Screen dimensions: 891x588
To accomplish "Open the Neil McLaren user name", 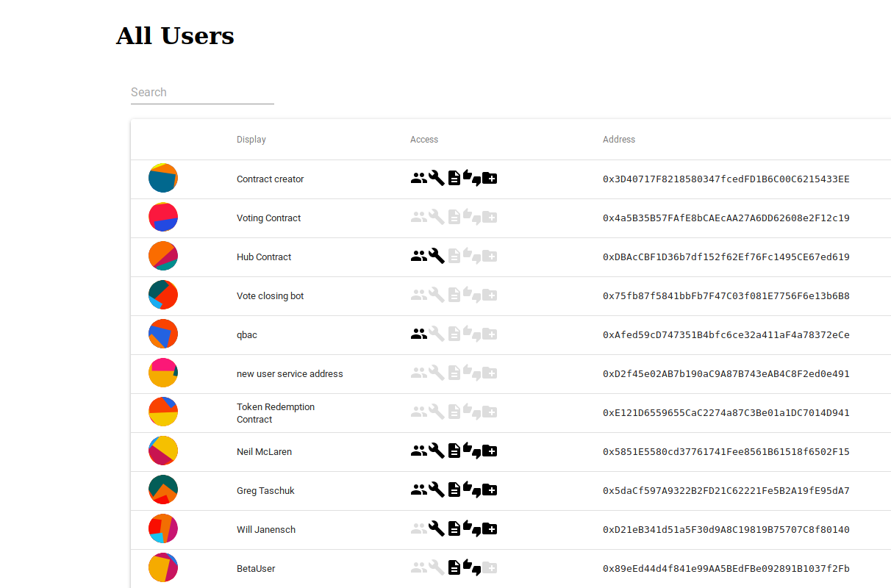I will pyautogui.click(x=264, y=452).
